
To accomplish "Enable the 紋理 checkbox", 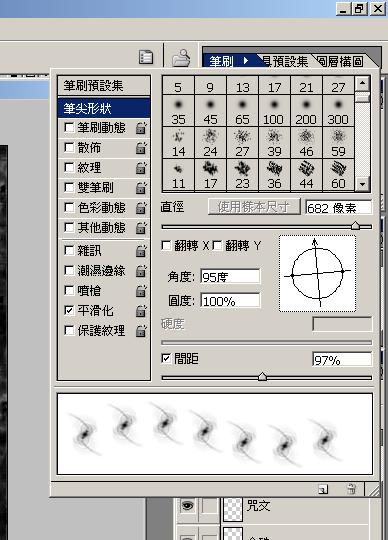I will pos(69,168).
